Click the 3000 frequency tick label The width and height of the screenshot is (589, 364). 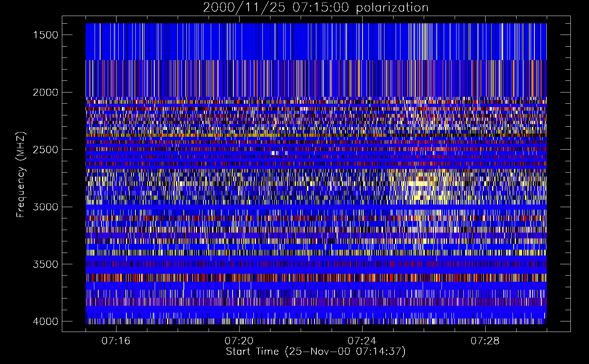46,207
